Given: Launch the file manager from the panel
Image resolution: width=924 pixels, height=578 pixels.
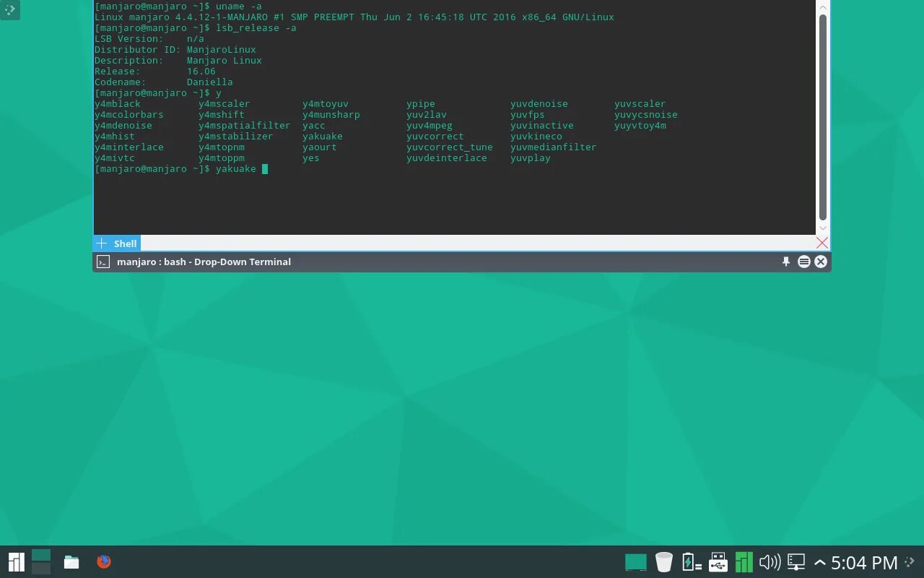Looking at the screenshot, I should [71, 561].
